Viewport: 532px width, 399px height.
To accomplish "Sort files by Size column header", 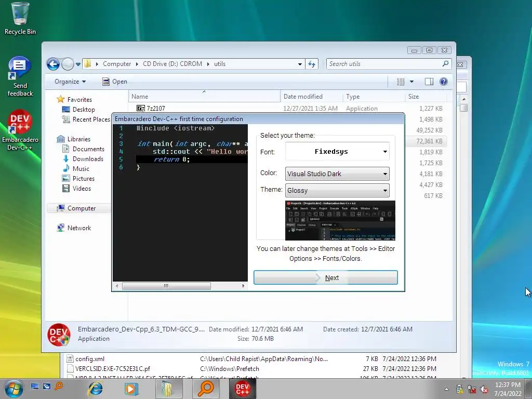I will 426,96.
